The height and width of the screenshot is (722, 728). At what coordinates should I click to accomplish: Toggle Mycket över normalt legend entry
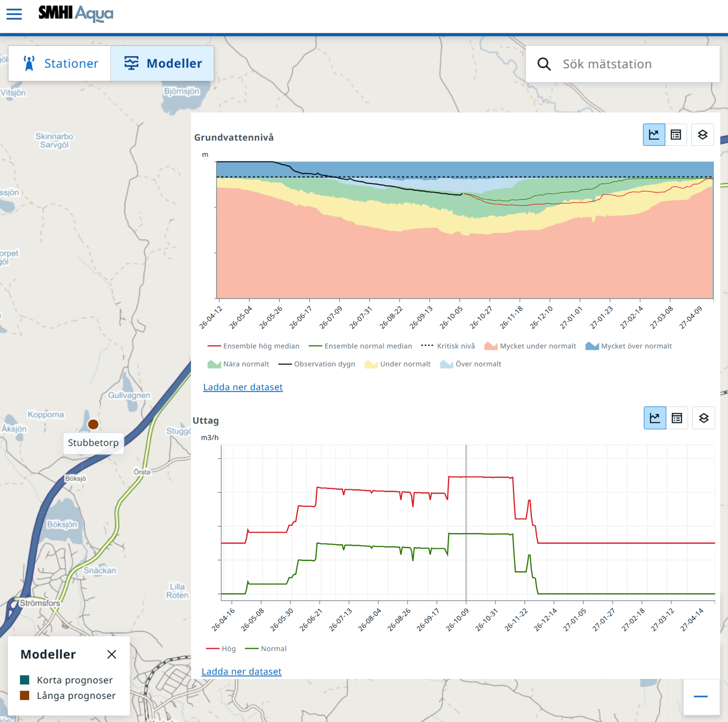pyautogui.click(x=629, y=346)
